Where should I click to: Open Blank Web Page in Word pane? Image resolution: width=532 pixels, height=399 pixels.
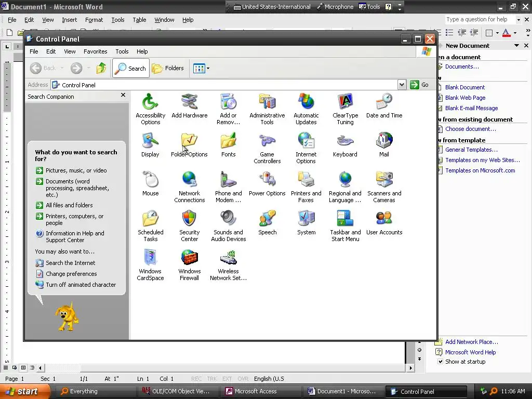click(x=465, y=98)
